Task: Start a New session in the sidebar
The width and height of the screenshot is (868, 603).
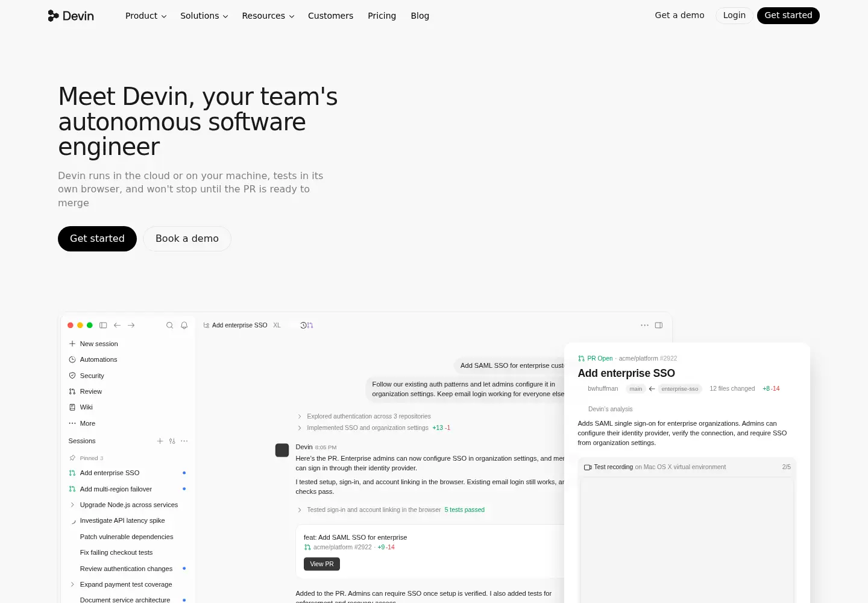Action: click(127, 344)
